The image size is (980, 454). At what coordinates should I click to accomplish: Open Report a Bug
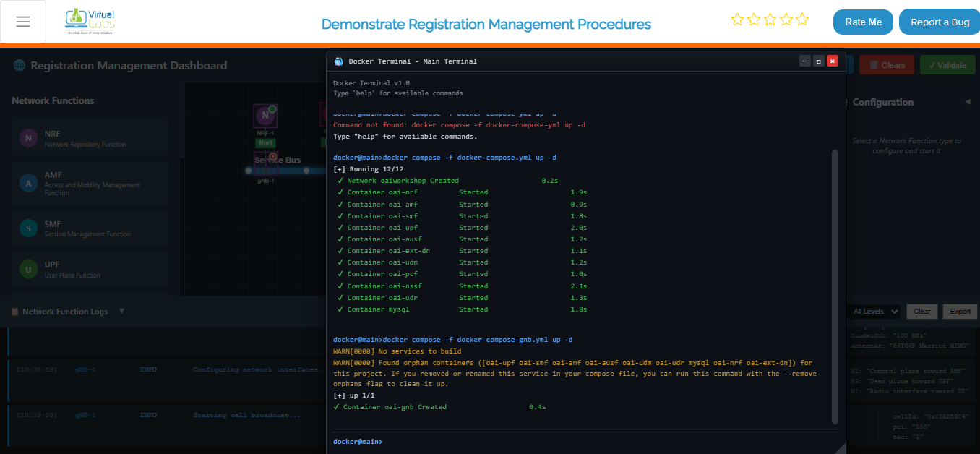pyautogui.click(x=940, y=22)
